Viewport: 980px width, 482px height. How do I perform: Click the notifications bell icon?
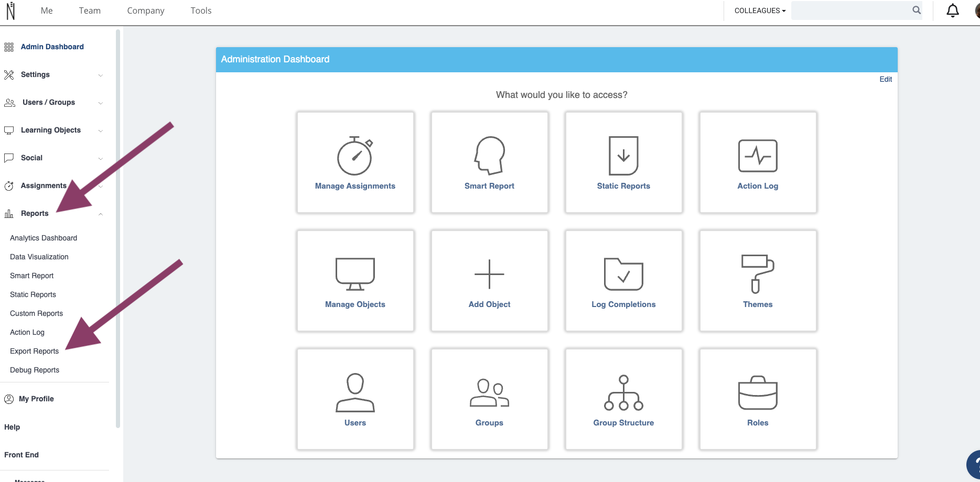(x=953, y=10)
